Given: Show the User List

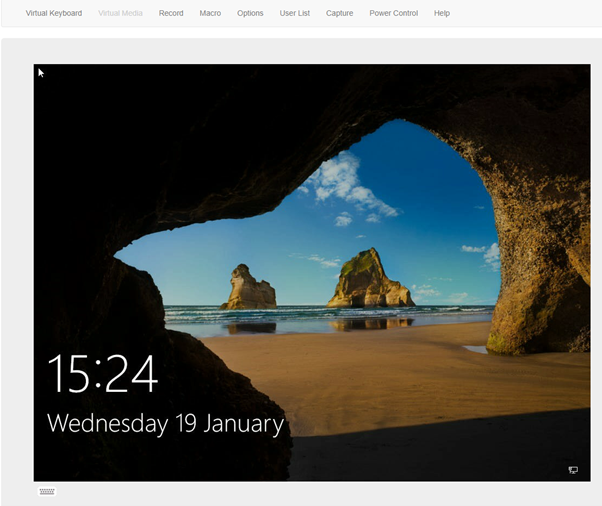Looking at the screenshot, I should [x=295, y=13].
